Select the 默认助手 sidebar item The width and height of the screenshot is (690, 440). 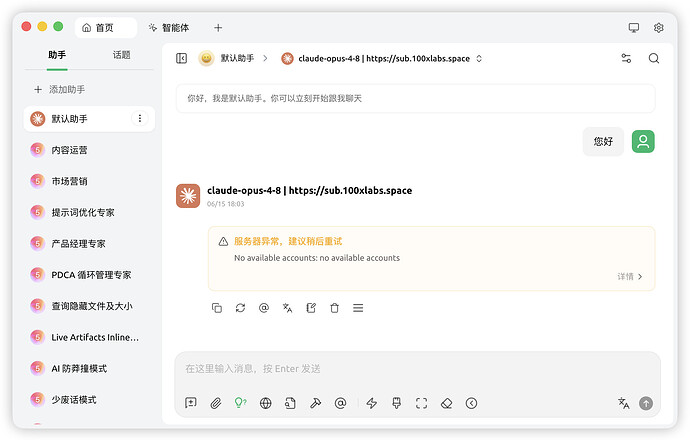(x=89, y=119)
